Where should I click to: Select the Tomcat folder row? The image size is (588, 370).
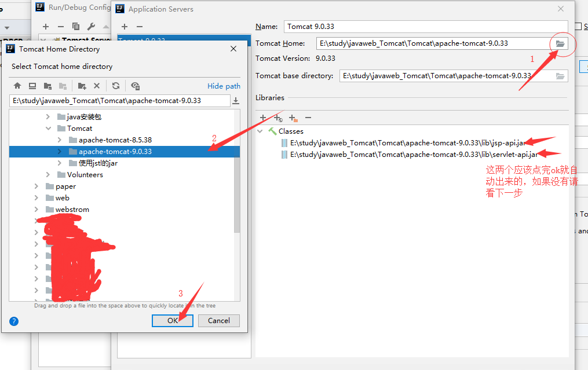[122, 129]
